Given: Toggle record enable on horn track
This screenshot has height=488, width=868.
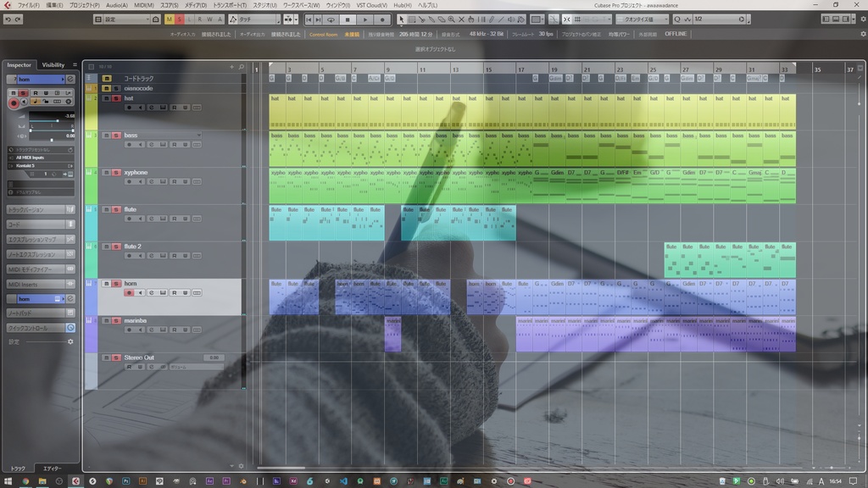Looking at the screenshot, I should (x=129, y=292).
